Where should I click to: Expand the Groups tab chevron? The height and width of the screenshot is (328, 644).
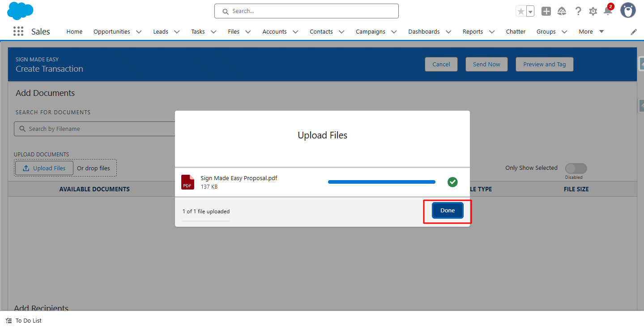[564, 32]
